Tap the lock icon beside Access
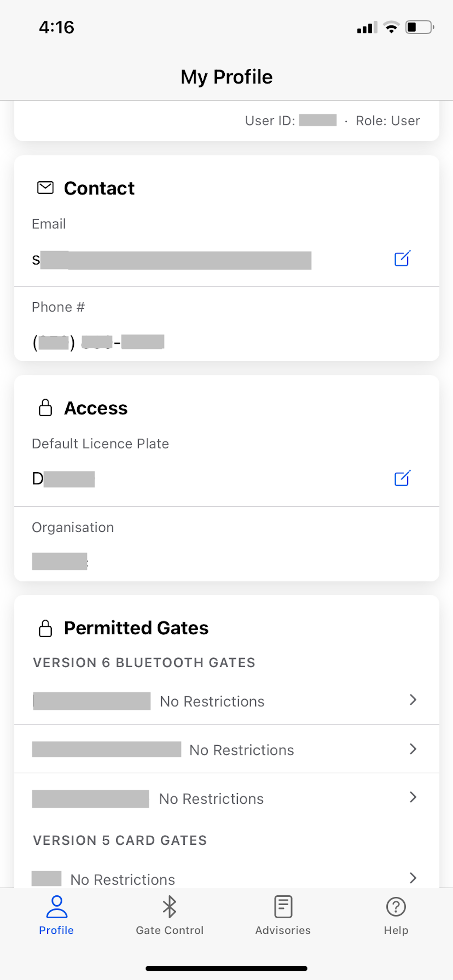Image resolution: width=453 pixels, height=980 pixels. coord(45,408)
